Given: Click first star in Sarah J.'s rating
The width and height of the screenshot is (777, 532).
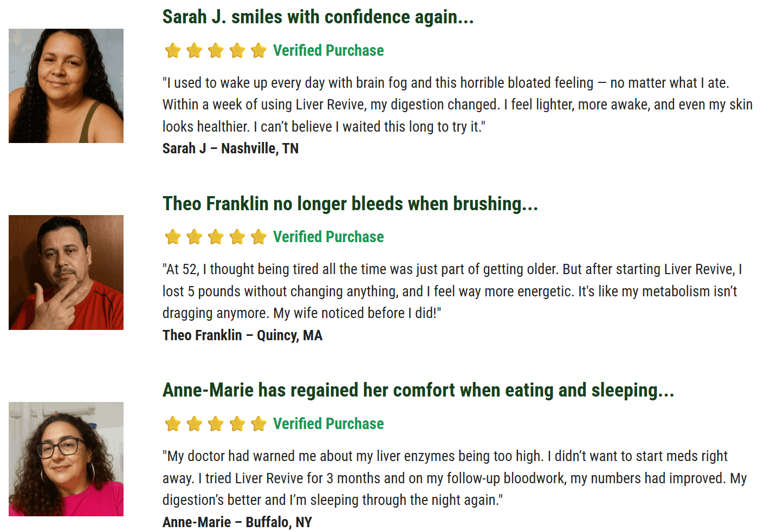Looking at the screenshot, I should coord(173,51).
